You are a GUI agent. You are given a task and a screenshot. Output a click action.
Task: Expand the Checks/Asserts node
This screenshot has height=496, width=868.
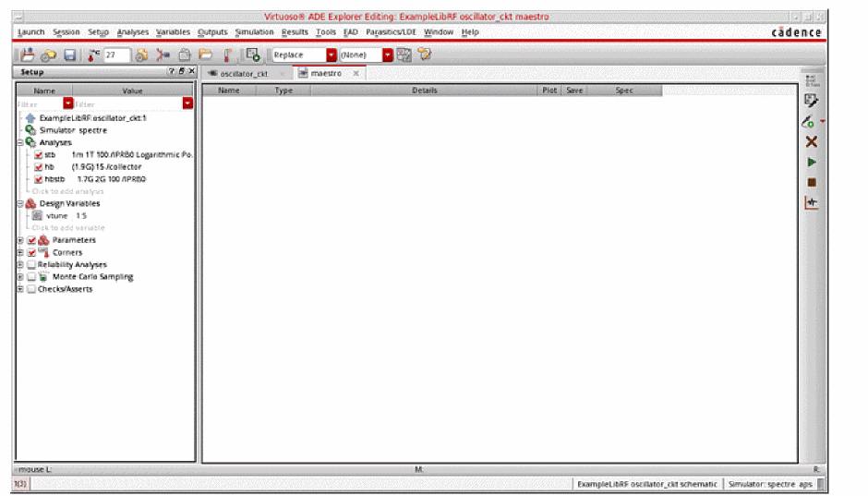(20, 289)
